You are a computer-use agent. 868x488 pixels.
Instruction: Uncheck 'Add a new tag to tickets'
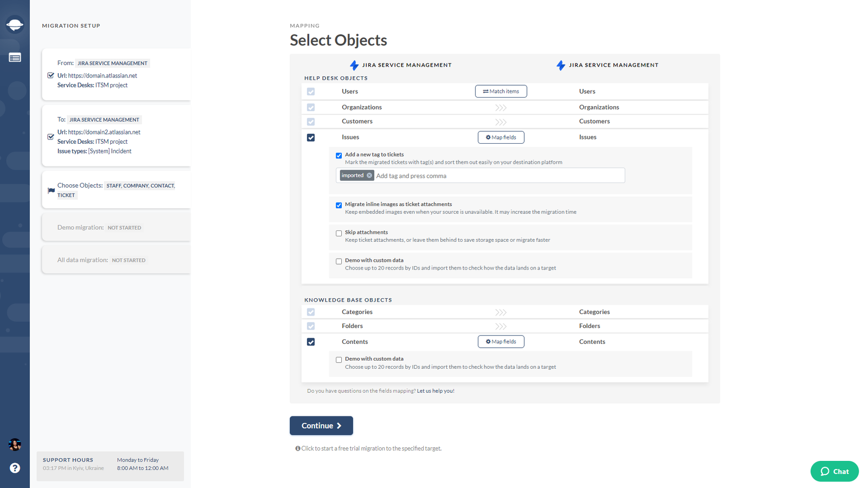339,156
